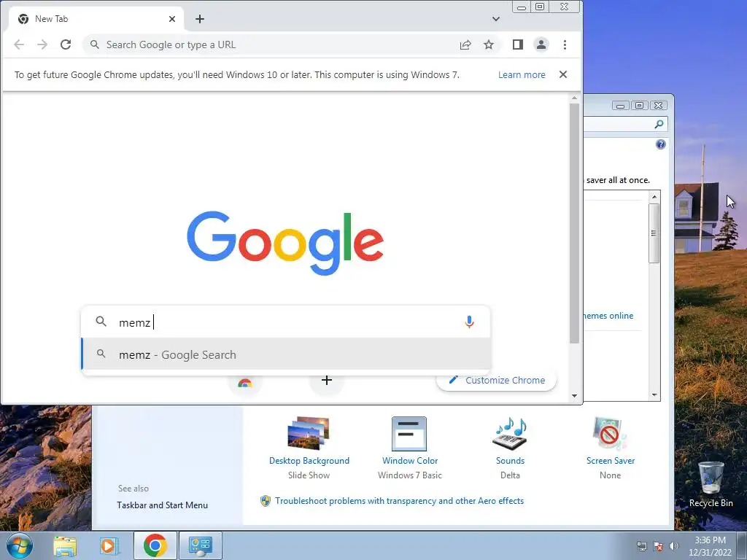Switch to Chrome in the taskbar

pyautogui.click(x=155, y=545)
